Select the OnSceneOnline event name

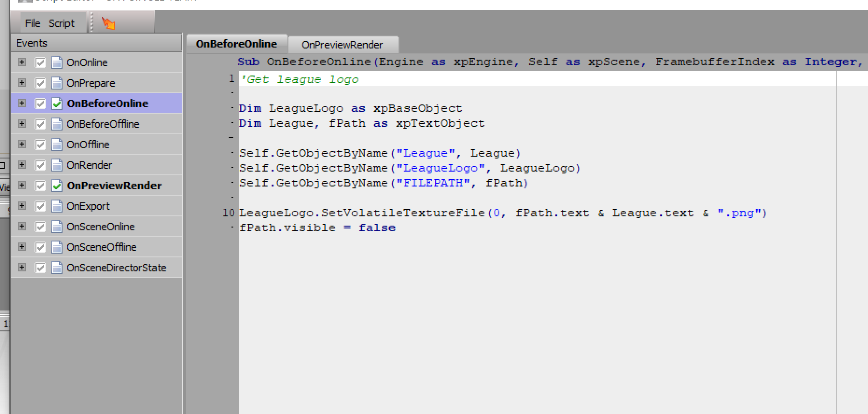click(x=101, y=227)
